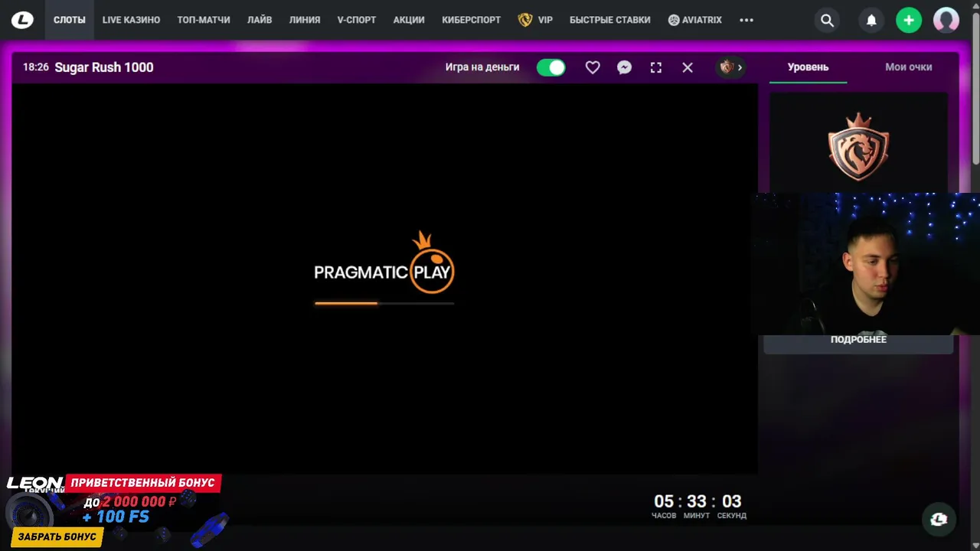
Task: Open the user profile avatar
Action: [946, 20]
